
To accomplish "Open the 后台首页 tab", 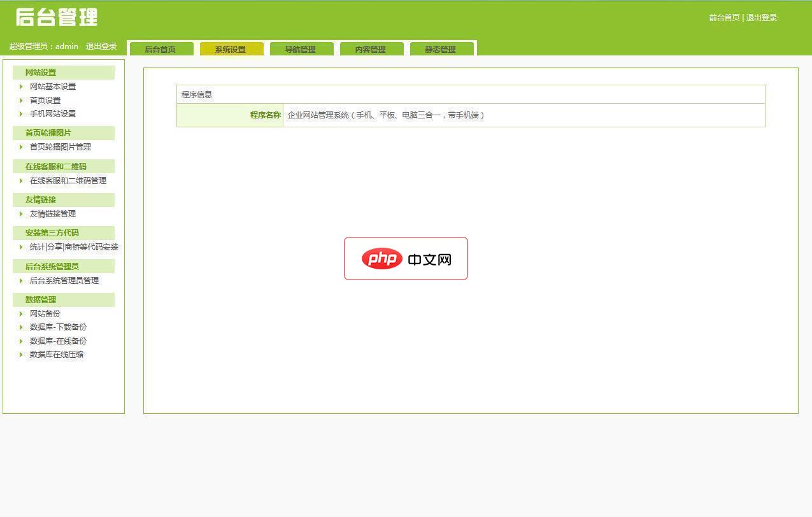I will pyautogui.click(x=160, y=49).
